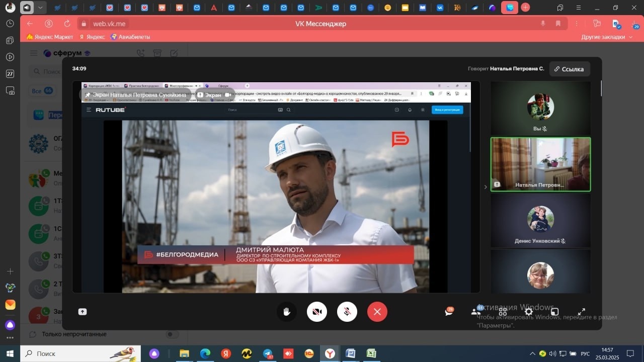The height and width of the screenshot is (362, 644).
Task: Switch to the active VK Мессенджер tab
Action: click(x=510, y=8)
